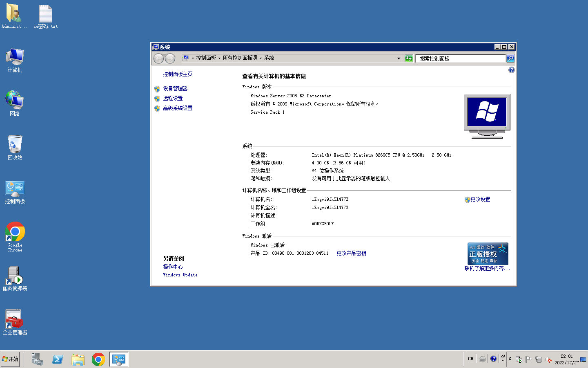Select sa密码.txt file on desktop
This screenshot has height=368, width=588.
[46, 16]
